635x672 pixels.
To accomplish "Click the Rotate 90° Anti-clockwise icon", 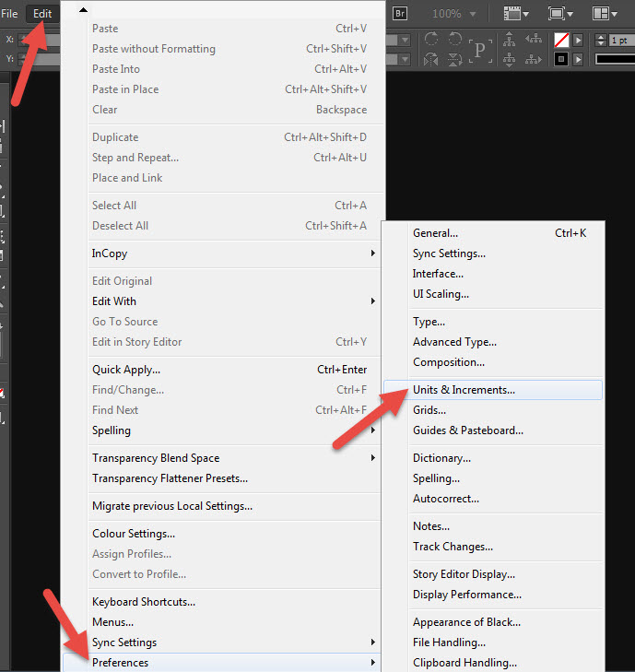I will click(x=455, y=39).
